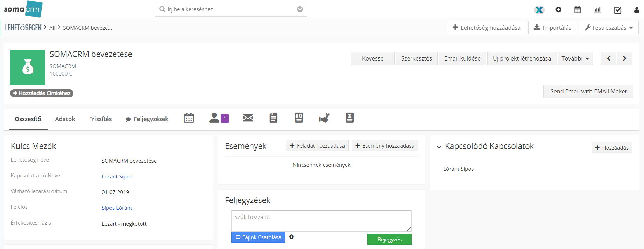
Task: Open the search options dropdown arrow
Action: point(300,9)
